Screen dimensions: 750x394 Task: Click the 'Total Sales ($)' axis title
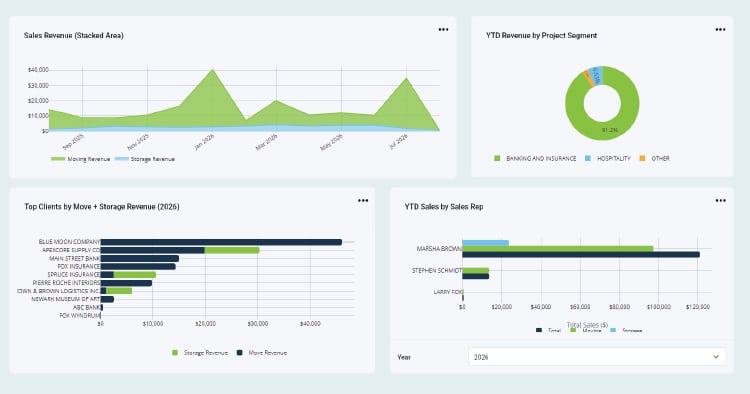tap(587, 325)
